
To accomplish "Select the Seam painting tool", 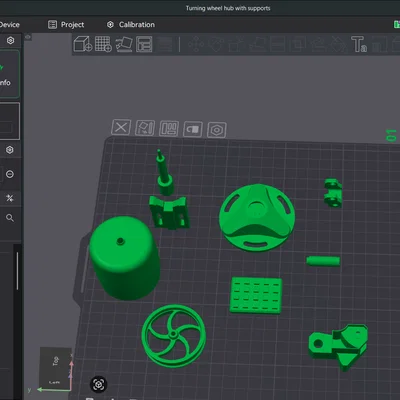I will pos(338,44).
